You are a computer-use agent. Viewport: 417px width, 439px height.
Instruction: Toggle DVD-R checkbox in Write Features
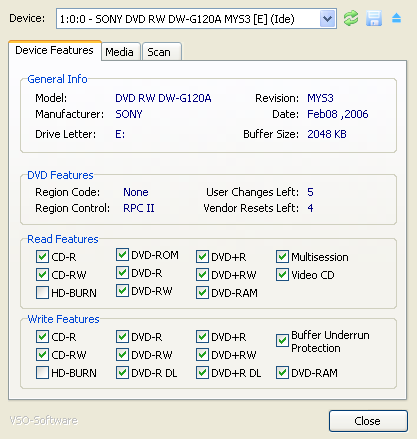pyautogui.click(x=122, y=337)
